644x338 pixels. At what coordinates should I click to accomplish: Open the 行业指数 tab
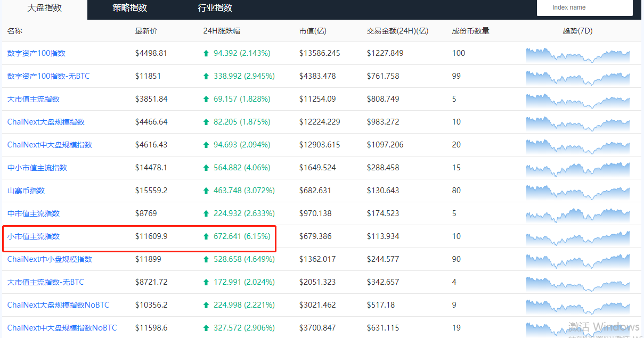pos(215,9)
